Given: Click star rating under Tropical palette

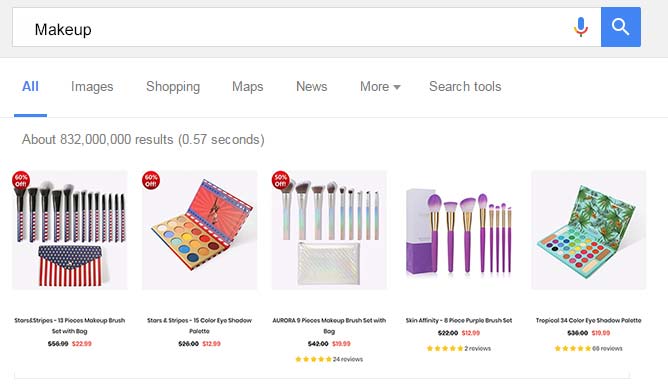Looking at the screenshot, I should coord(573,348).
